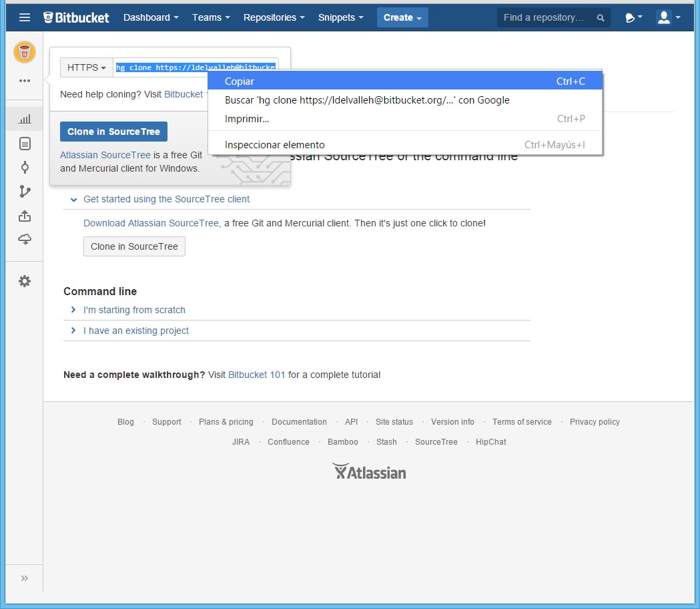The height and width of the screenshot is (609, 700).
Task: Click the Find a repository search field
Action: 546,17
